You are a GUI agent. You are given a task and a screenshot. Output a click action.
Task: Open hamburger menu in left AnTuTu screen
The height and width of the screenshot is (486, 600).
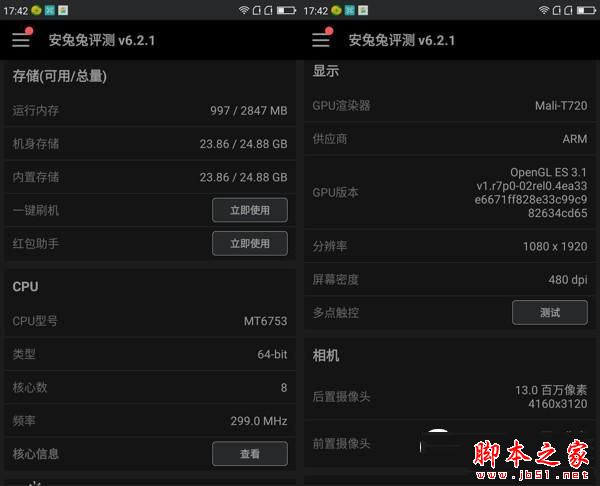21,40
